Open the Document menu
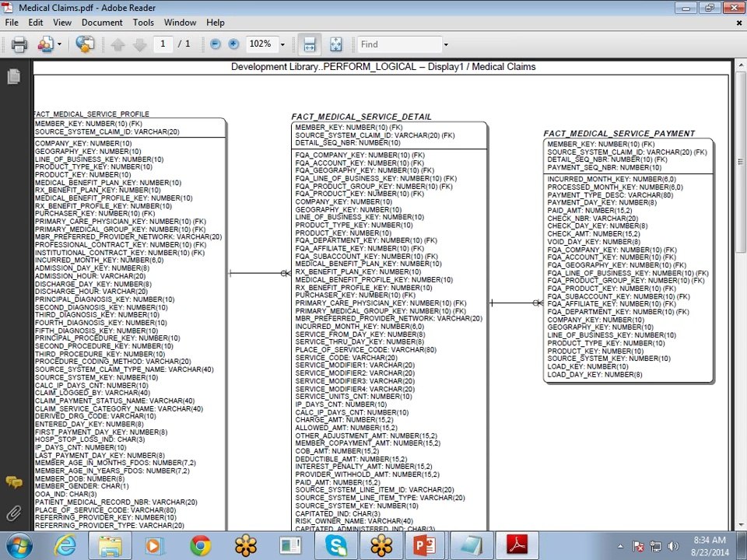 coord(102,23)
